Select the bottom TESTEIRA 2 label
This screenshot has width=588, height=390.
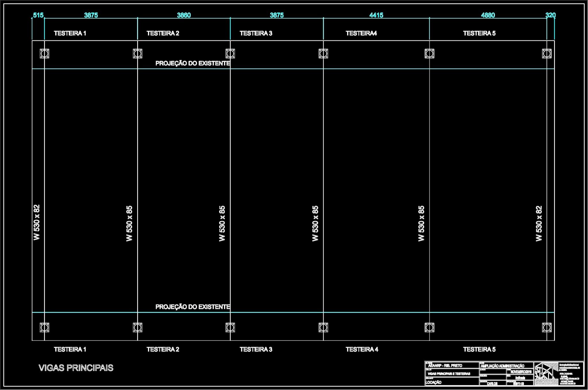(x=163, y=349)
